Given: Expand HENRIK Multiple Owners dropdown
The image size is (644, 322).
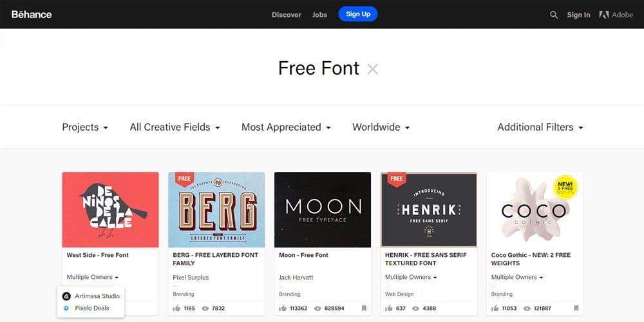Looking at the screenshot, I should [411, 277].
